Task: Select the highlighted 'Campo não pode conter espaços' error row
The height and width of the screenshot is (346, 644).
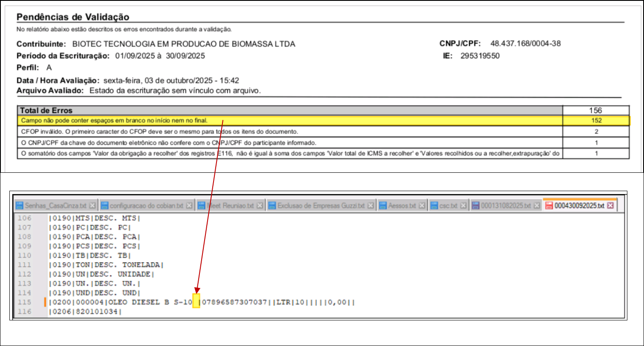Action: coord(290,121)
